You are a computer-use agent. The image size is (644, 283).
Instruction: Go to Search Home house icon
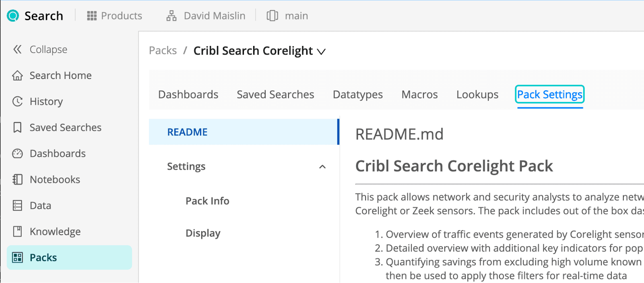coord(17,76)
